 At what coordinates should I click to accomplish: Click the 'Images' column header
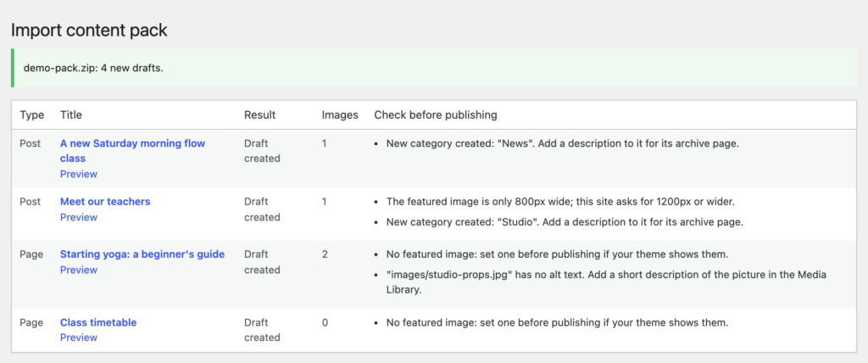point(340,114)
